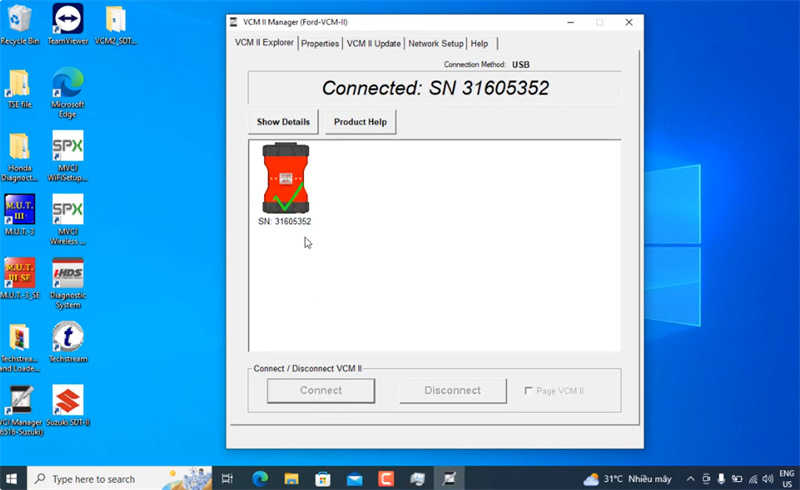Click the ENG language indicator
The height and width of the screenshot is (490, 800).
pos(787,479)
